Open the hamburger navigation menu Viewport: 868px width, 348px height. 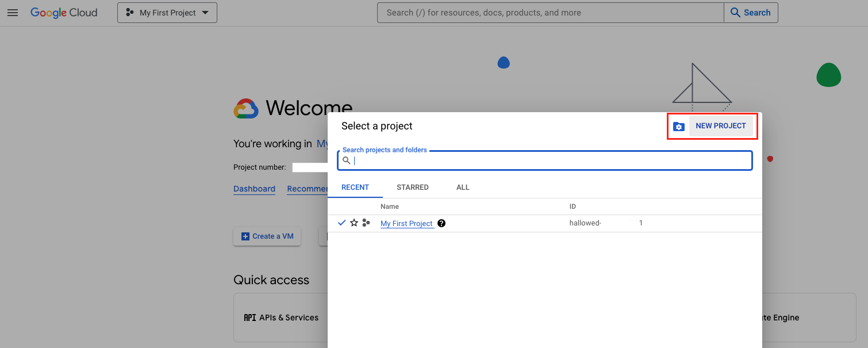pos(13,13)
